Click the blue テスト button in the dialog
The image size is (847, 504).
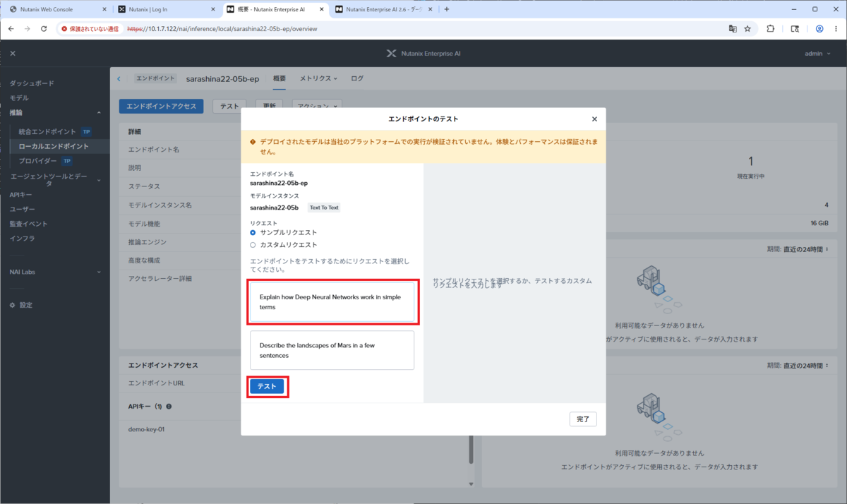[x=267, y=386]
